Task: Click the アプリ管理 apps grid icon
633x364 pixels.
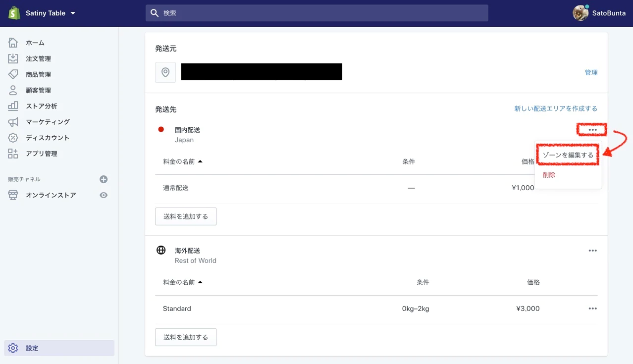Action: pos(13,154)
